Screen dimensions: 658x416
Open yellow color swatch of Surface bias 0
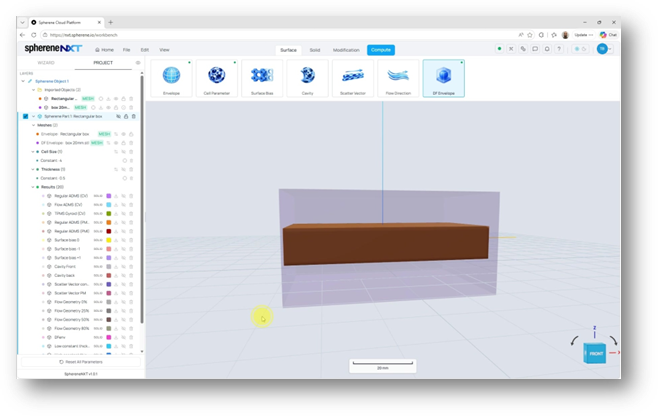(109, 240)
